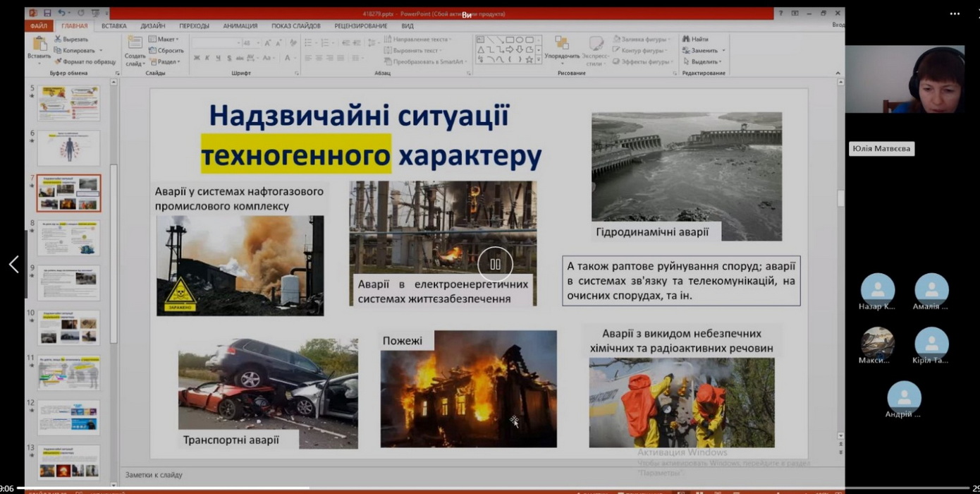
Task: Click the Save icon in quick access toolbar
Action: tap(47, 13)
